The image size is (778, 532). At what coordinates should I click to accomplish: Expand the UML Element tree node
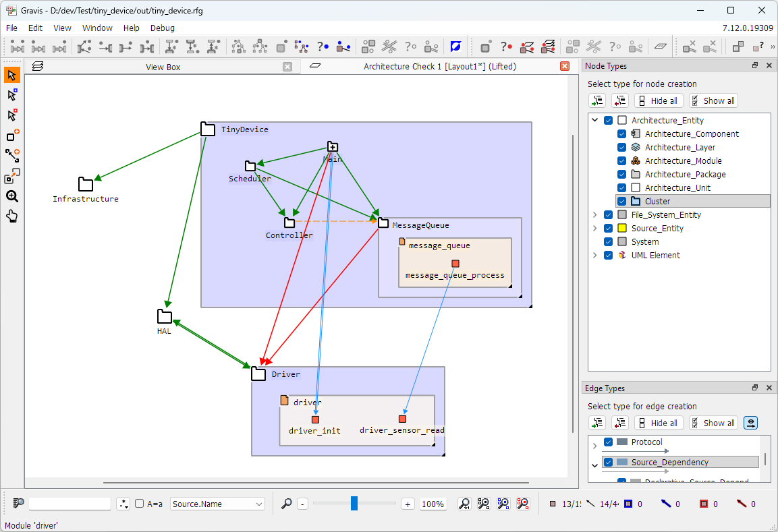(595, 256)
